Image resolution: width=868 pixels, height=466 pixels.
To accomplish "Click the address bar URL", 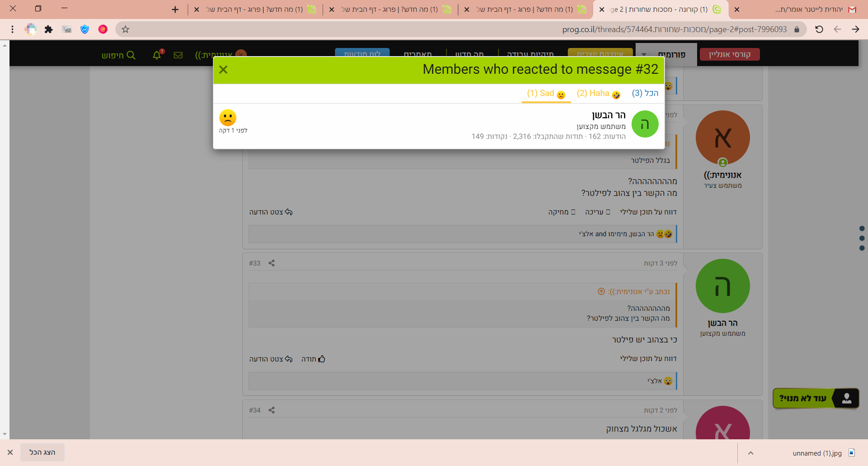I will [675, 29].
